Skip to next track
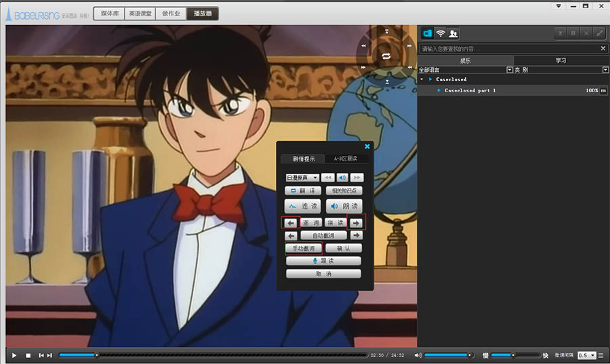This screenshot has height=364, width=610. [x=49, y=355]
